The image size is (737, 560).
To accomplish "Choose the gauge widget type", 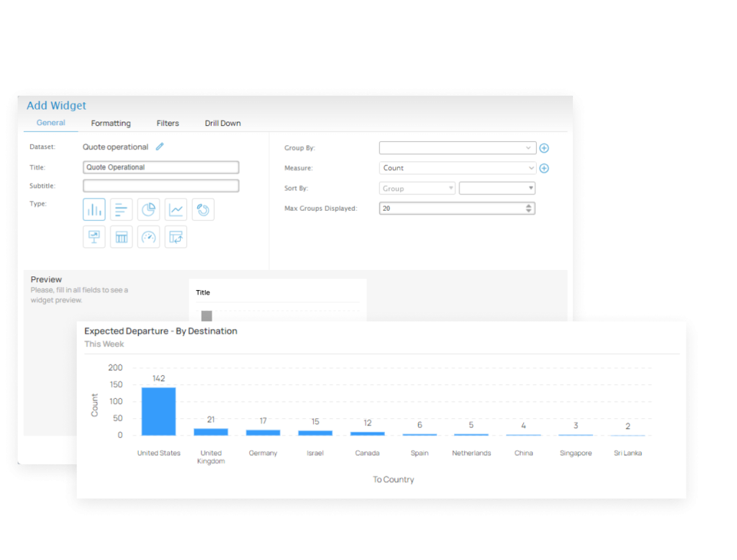I will pyautogui.click(x=148, y=237).
